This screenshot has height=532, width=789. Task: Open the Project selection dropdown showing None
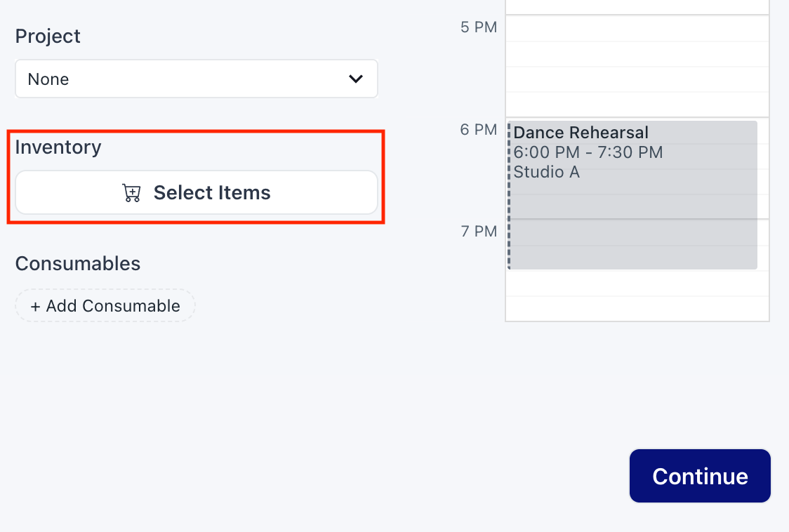click(x=197, y=79)
